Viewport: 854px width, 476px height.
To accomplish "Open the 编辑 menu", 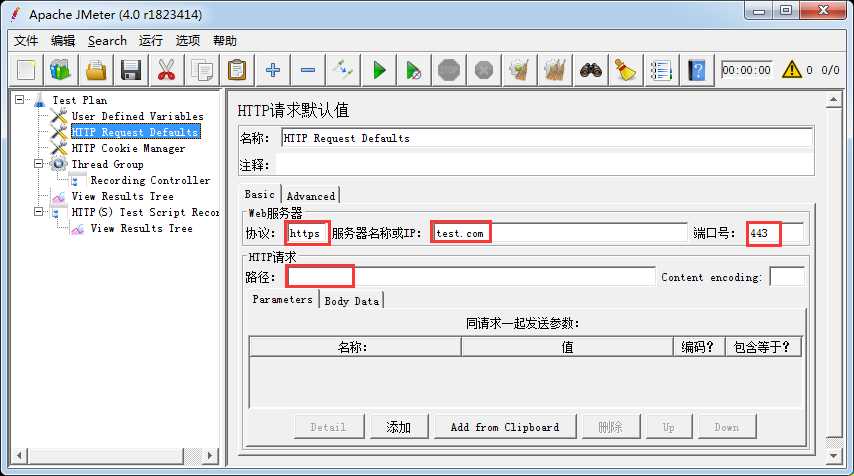I will (x=63, y=41).
